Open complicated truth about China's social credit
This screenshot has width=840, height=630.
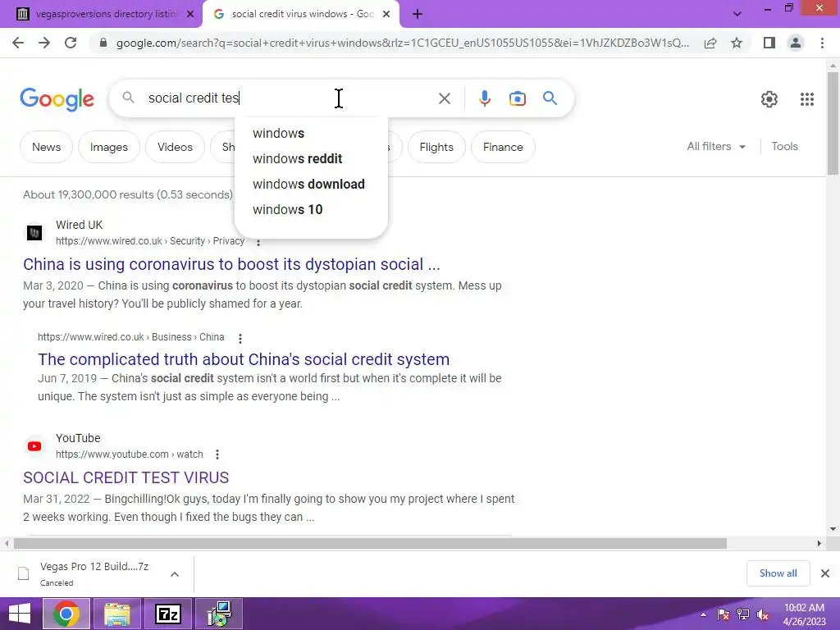244,359
